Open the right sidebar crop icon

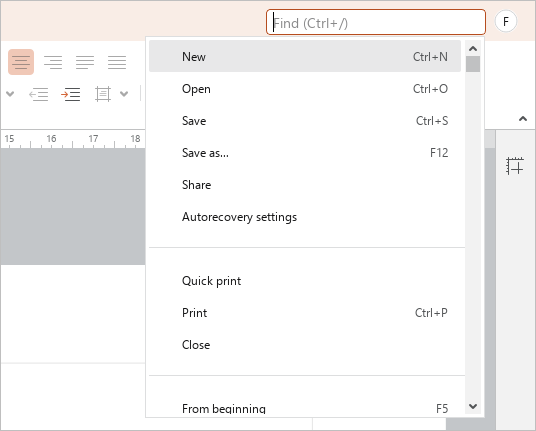(x=514, y=166)
